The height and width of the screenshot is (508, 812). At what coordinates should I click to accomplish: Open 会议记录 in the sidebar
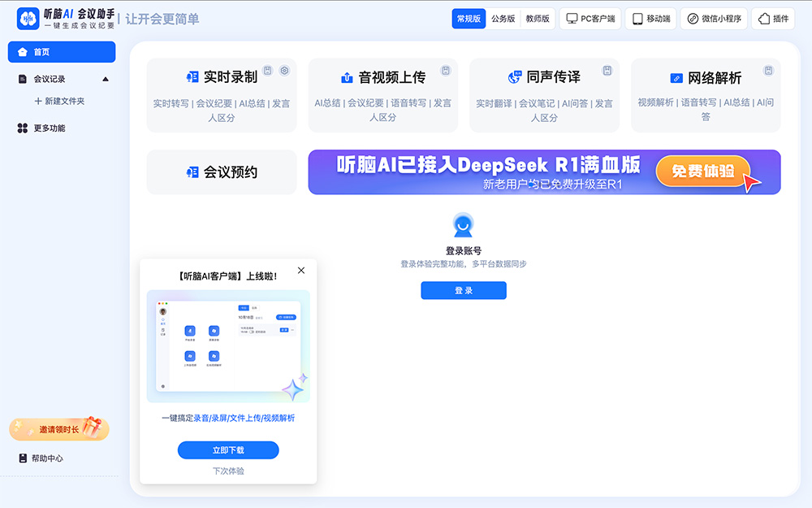point(50,80)
